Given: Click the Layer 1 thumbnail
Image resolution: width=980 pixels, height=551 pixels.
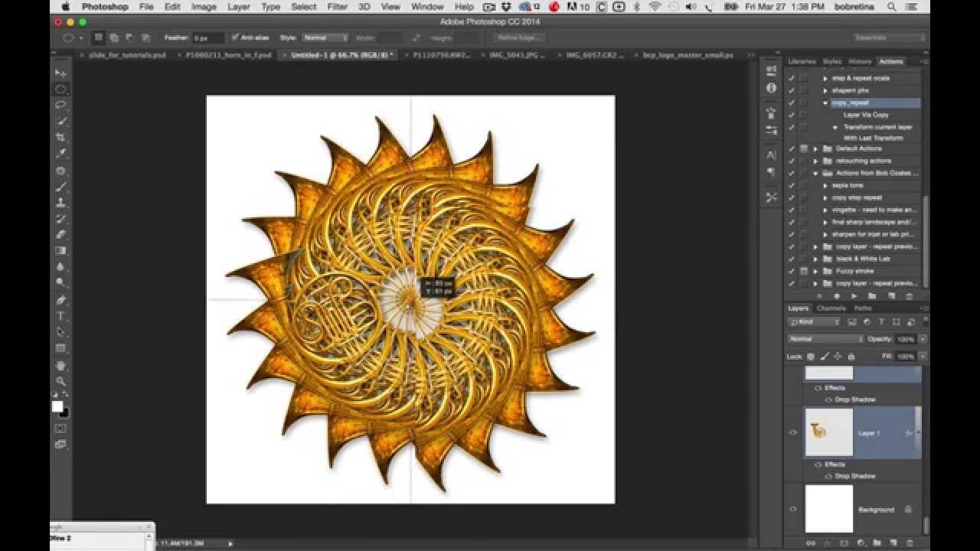Looking at the screenshot, I should [829, 432].
